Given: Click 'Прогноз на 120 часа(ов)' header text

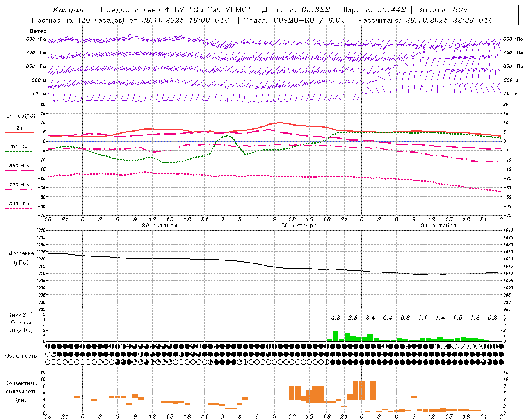Looking at the screenshot, I should click(79, 20).
